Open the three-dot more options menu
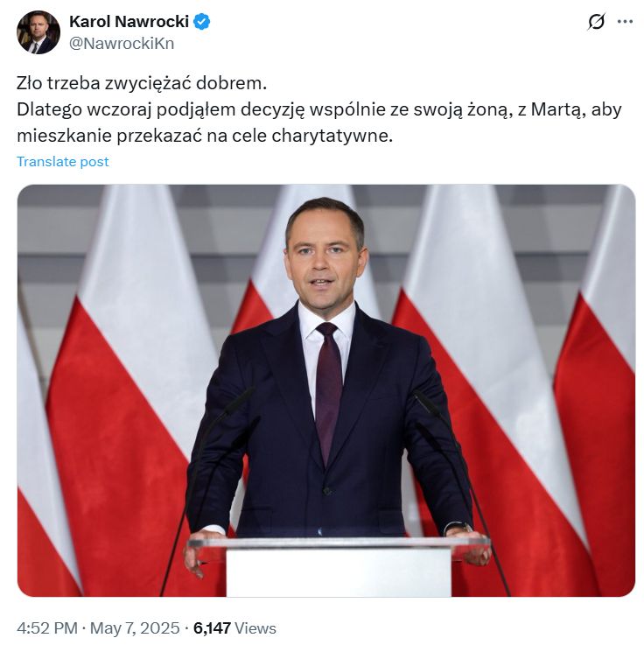This screenshot has height=645, width=644. 625,22
